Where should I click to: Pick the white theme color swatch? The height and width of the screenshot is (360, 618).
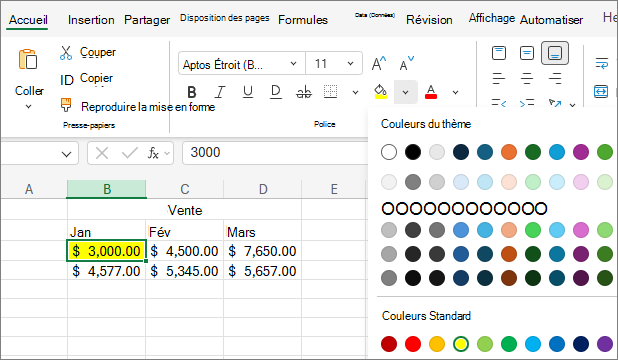tap(389, 152)
